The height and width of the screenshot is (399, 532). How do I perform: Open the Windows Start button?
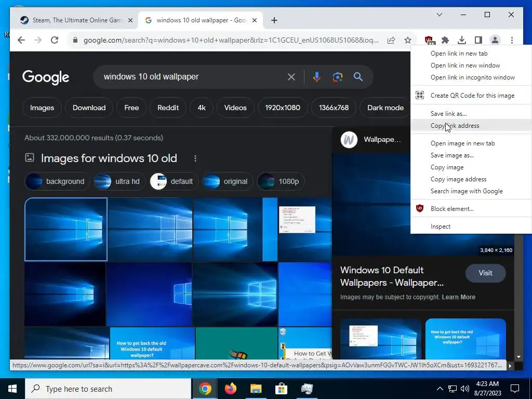[12, 389]
